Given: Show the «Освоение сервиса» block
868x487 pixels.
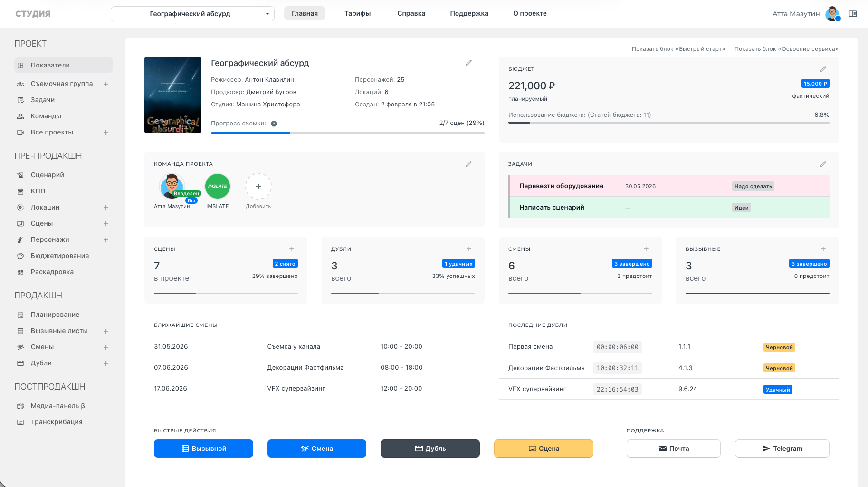Looking at the screenshot, I should [786, 49].
